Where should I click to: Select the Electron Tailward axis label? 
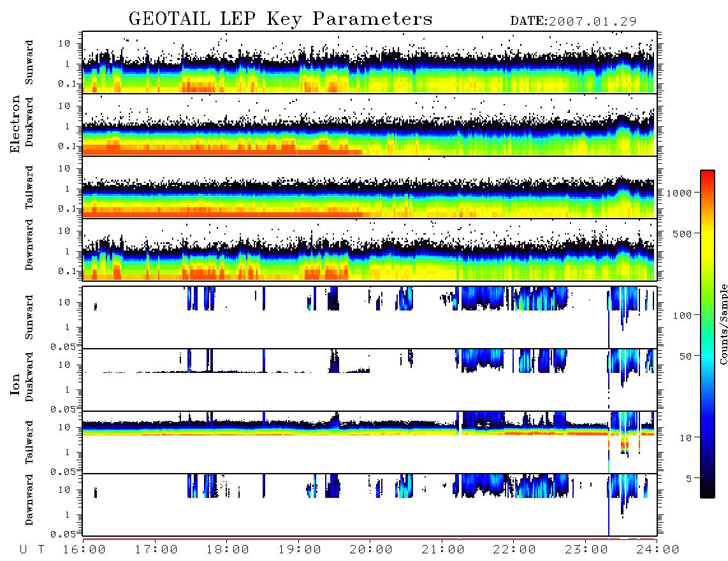(x=29, y=187)
